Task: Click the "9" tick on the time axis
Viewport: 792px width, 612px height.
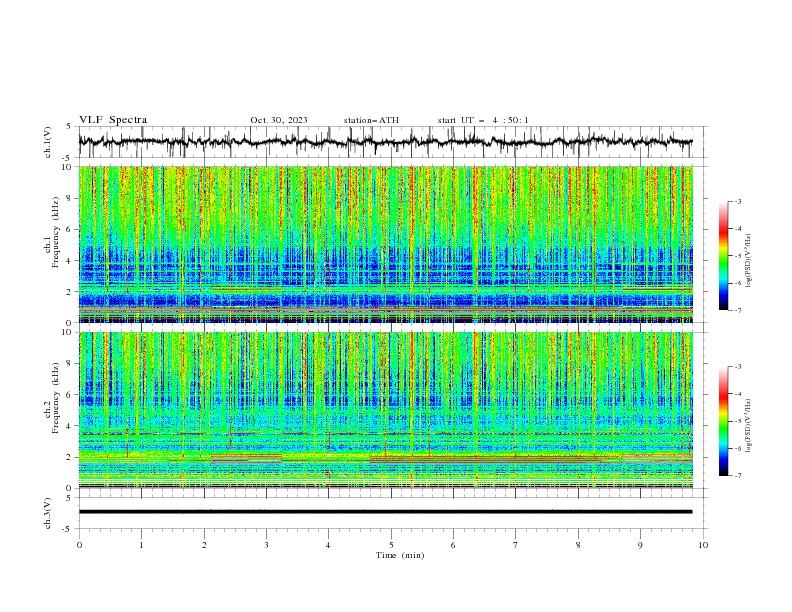Action: (x=640, y=545)
